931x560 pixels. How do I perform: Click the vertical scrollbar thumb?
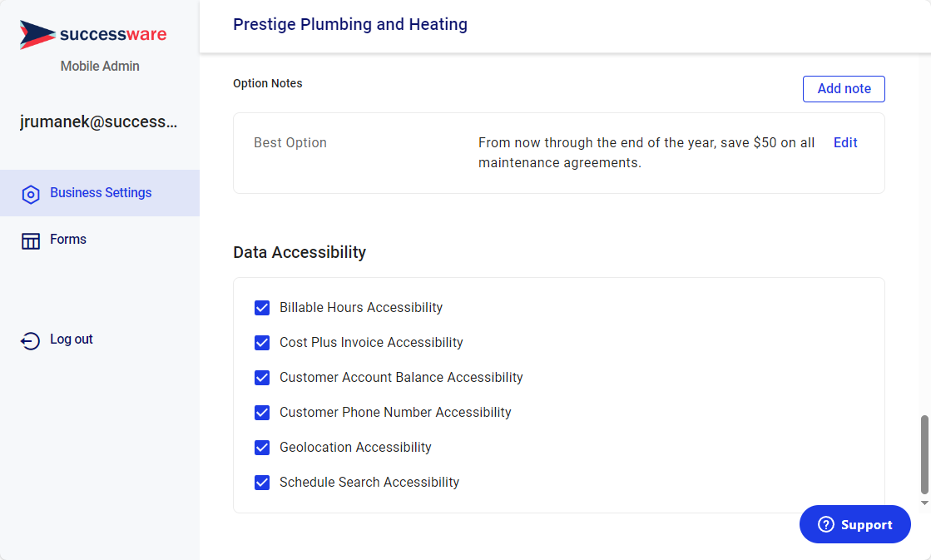(924, 455)
